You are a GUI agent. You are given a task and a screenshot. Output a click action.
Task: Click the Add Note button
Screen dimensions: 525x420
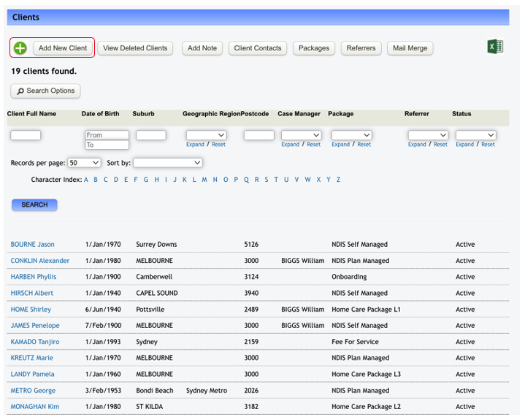(x=202, y=48)
